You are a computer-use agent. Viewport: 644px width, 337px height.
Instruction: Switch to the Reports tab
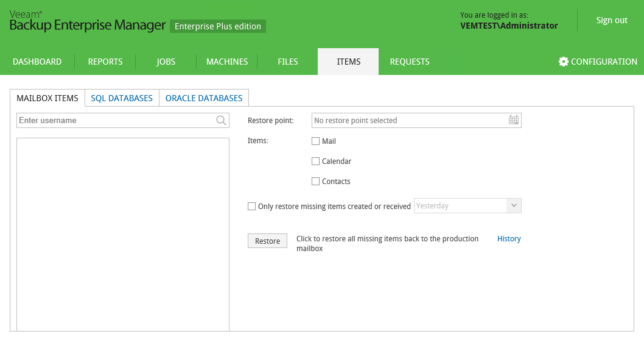pos(105,62)
